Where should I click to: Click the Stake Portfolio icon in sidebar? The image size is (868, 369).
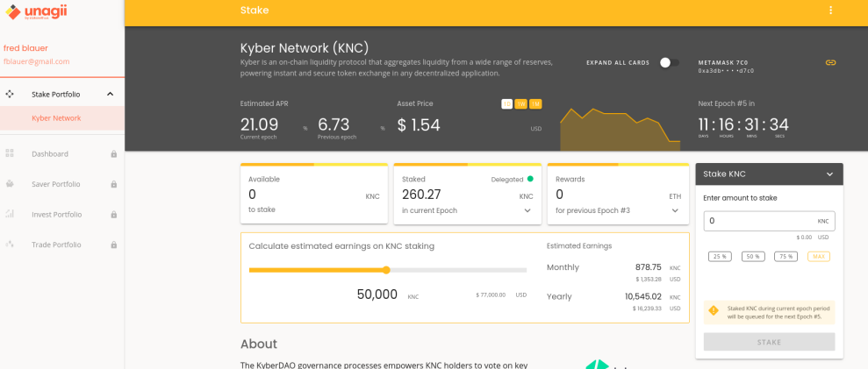pyautogui.click(x=10, y=95)
